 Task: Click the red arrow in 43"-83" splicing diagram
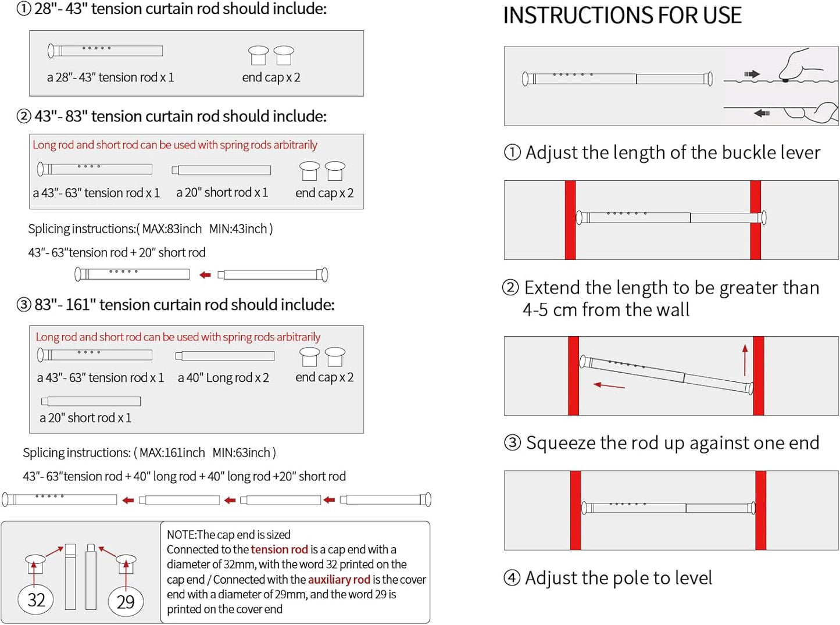click(x=205, y=275)
